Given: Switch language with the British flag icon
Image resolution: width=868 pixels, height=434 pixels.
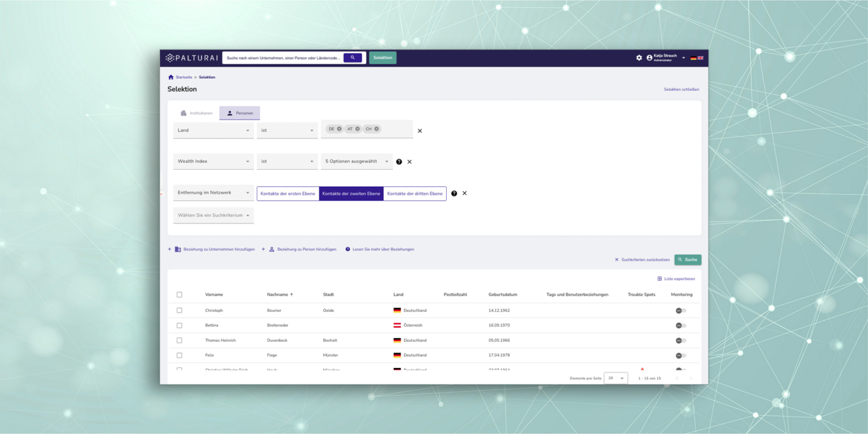Looking at the screenshot, I should (x=700, y=58).
